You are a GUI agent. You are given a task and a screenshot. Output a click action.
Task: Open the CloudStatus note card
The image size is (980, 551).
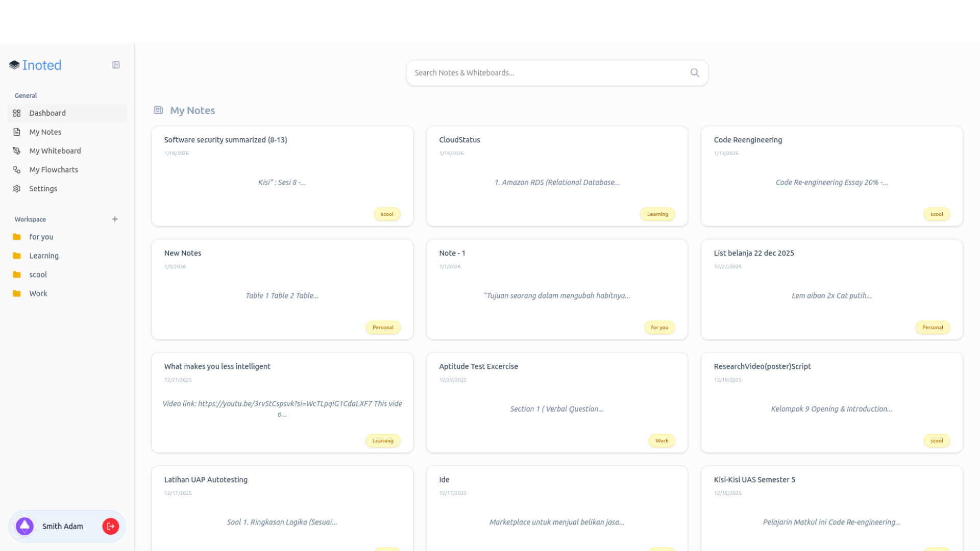[x=556, y=176]
